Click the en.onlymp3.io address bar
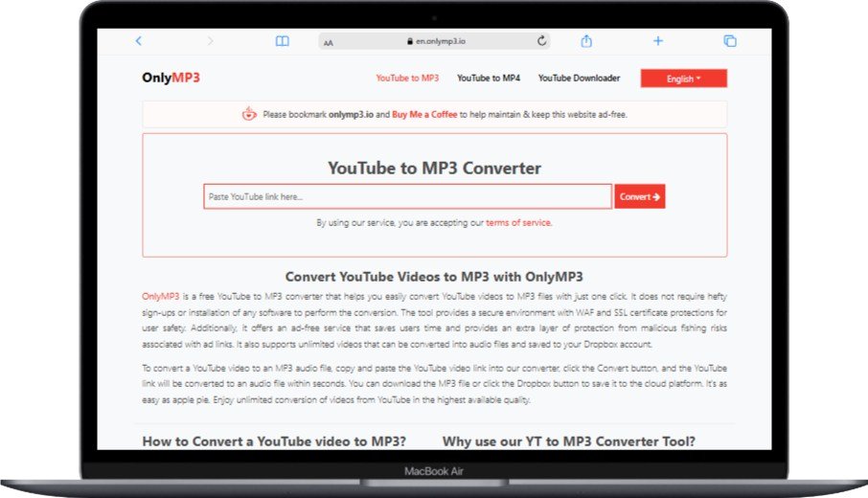This screenshot has height=498, width=868. click(x=435, y=41)
